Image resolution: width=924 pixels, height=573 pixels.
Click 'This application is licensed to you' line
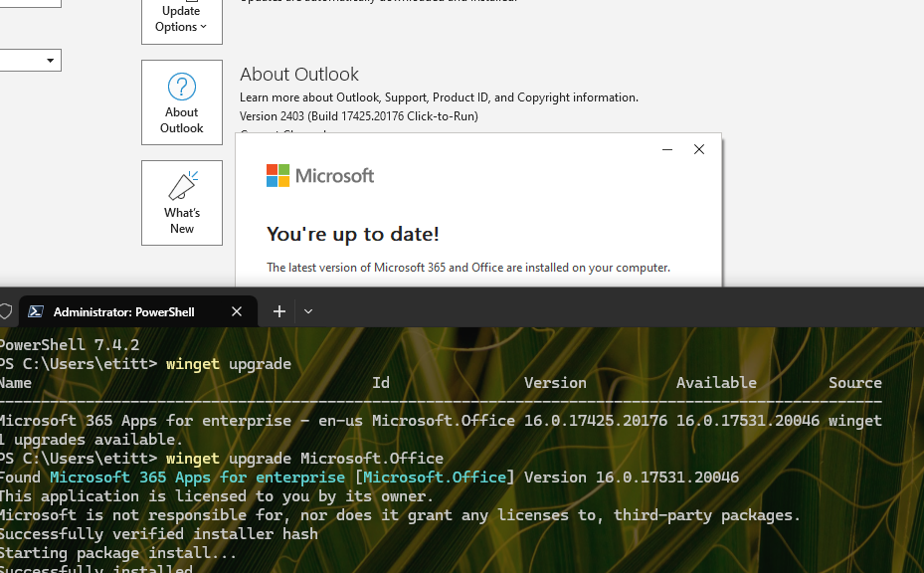pyautogui.click(x=217, y=495)
